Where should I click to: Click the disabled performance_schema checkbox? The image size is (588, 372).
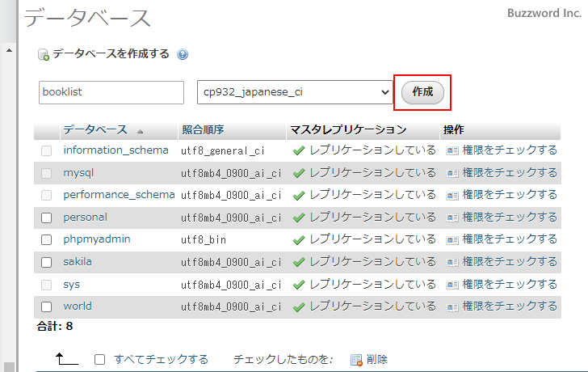tap(47, 196)
